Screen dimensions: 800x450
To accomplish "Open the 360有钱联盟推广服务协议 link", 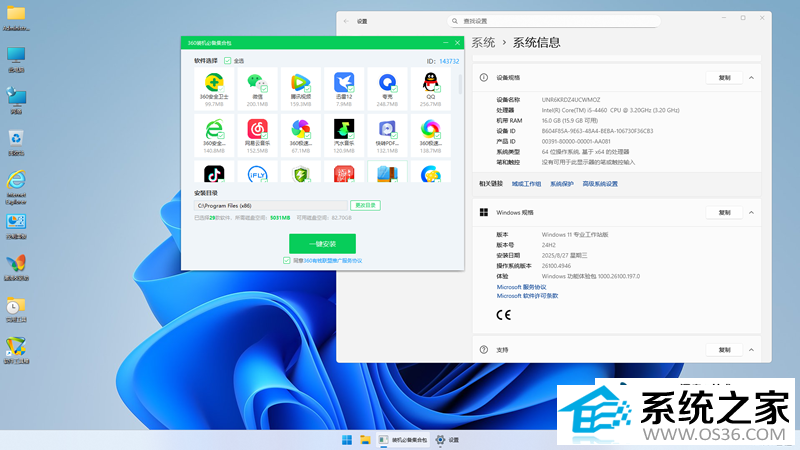I will [x=333, y=260].
